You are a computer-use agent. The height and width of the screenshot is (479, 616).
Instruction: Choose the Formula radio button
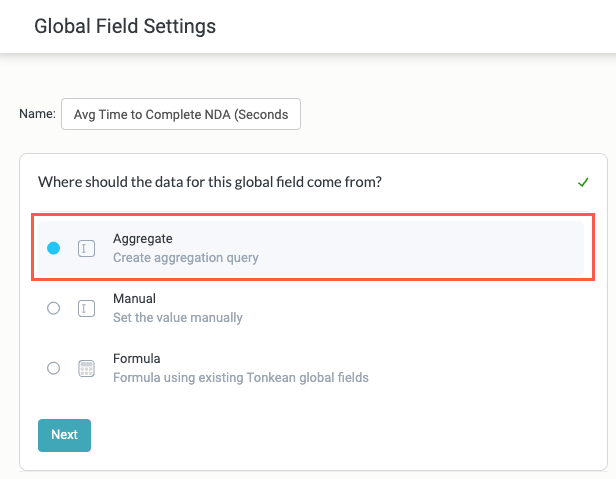(54, 368)
